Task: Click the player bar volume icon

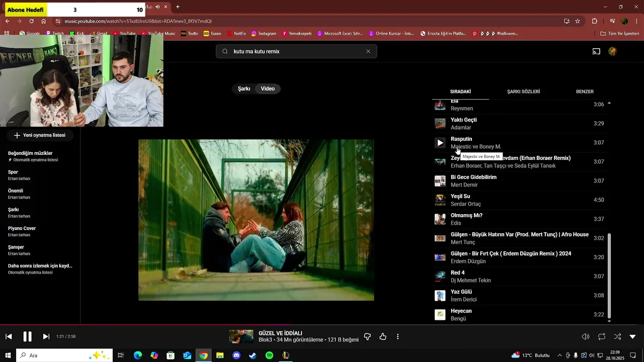Action: click(x=586, y=336)
